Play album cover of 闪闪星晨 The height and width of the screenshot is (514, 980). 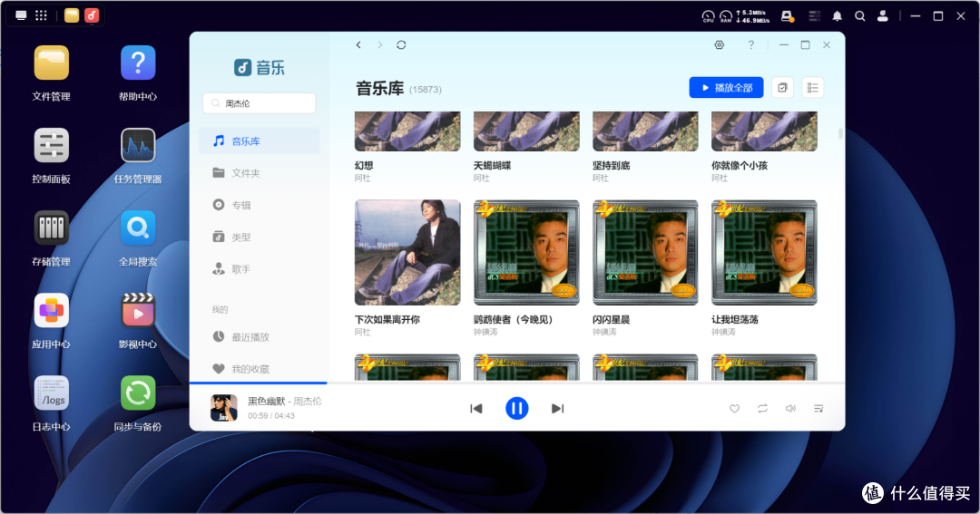coord(645,252)
